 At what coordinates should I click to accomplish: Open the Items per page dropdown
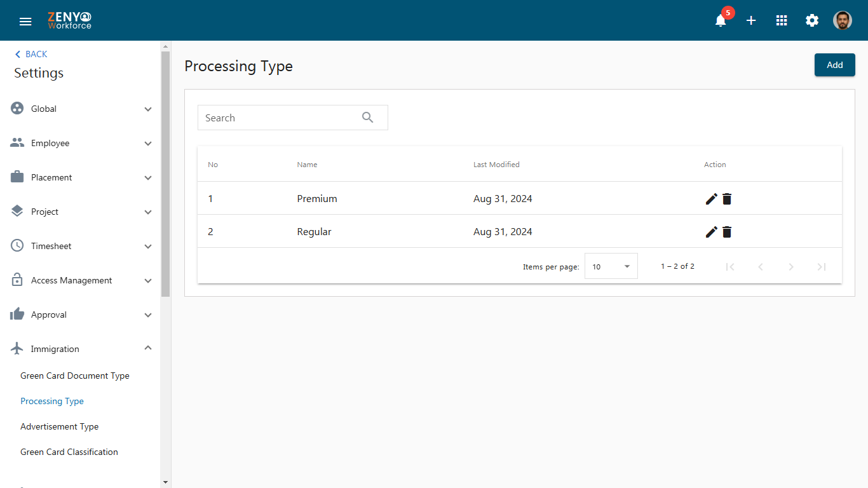pos(611,266)
